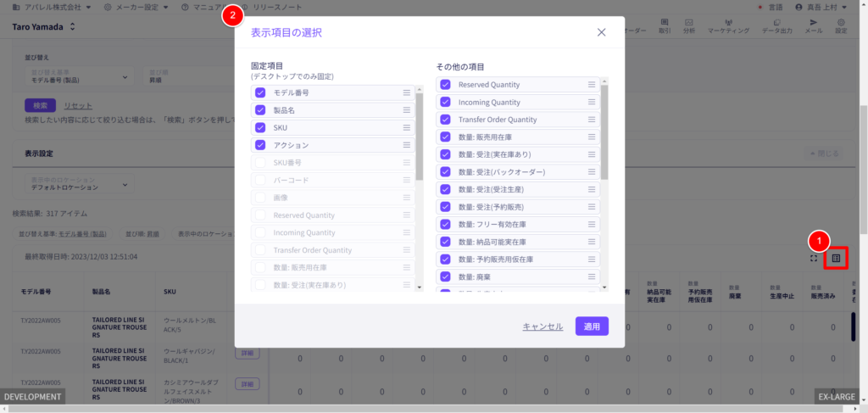Click the 生産中止 column header
This screenshot has height=413, width=868.
(x=782, y=292)
